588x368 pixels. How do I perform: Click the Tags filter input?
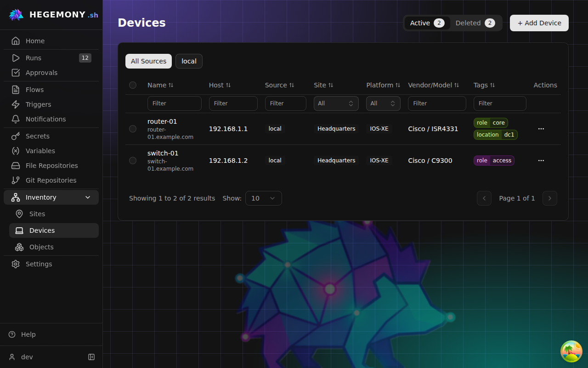pyautogui.click(x=500, y=103)
